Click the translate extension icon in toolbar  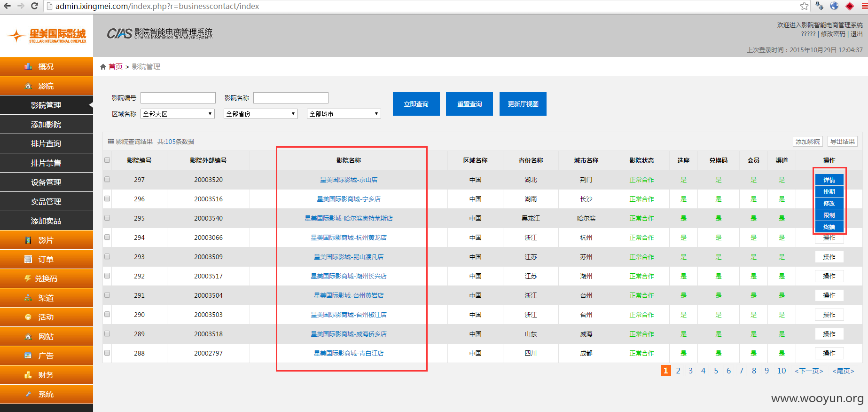(819, 6)
